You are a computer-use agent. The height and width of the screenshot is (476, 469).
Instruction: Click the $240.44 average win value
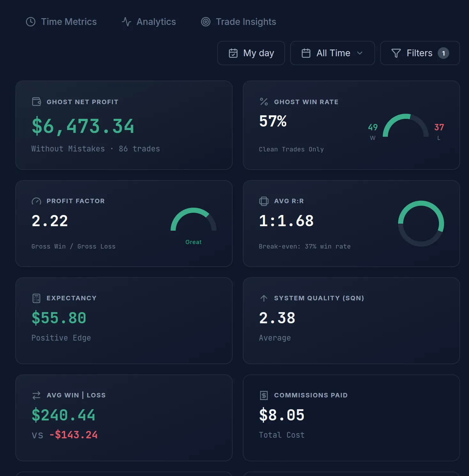pyautogui.click(x=64, y=415)
